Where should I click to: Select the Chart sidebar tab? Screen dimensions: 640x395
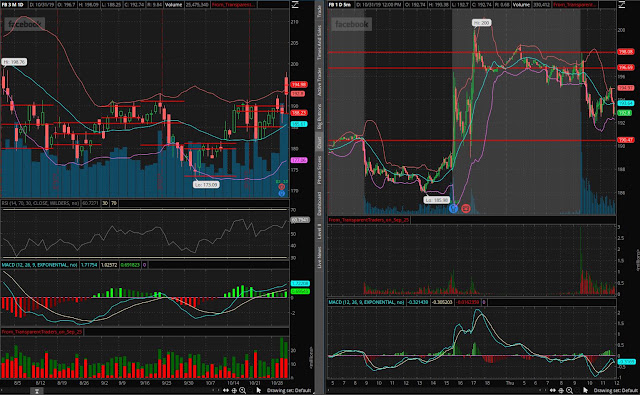319,142
